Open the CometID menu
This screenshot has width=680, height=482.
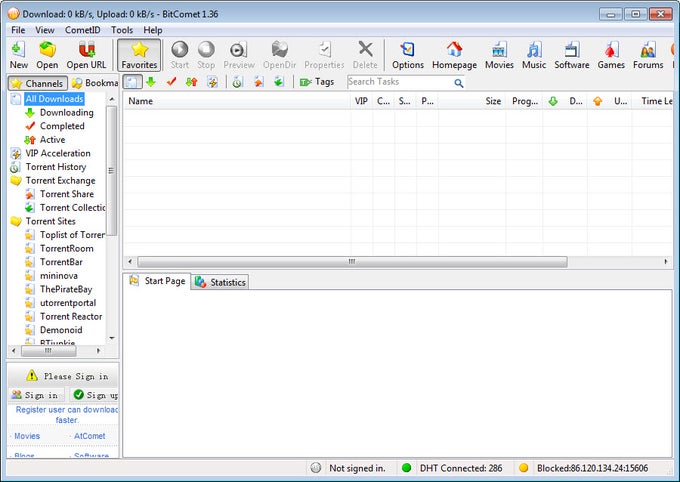point(82,30)
